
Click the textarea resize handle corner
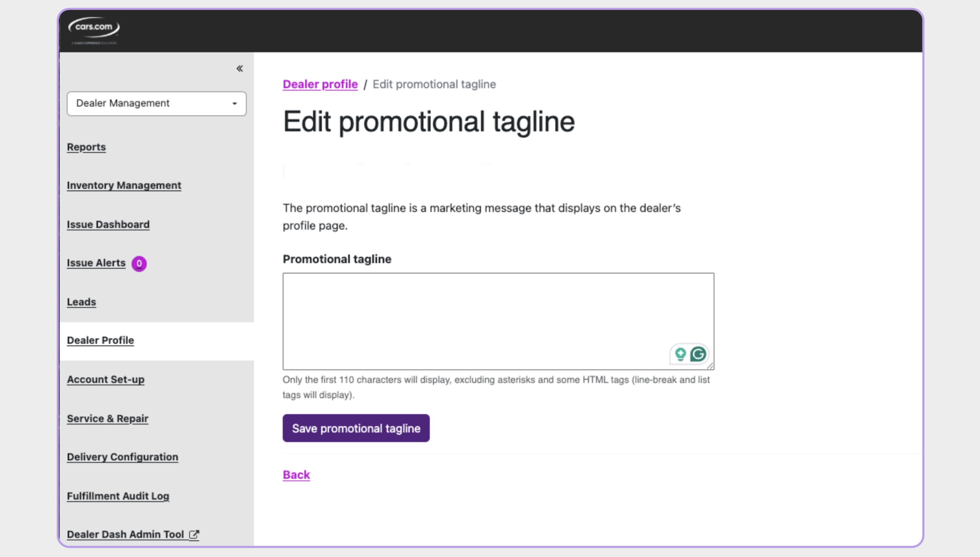click(x=710, y=366)
